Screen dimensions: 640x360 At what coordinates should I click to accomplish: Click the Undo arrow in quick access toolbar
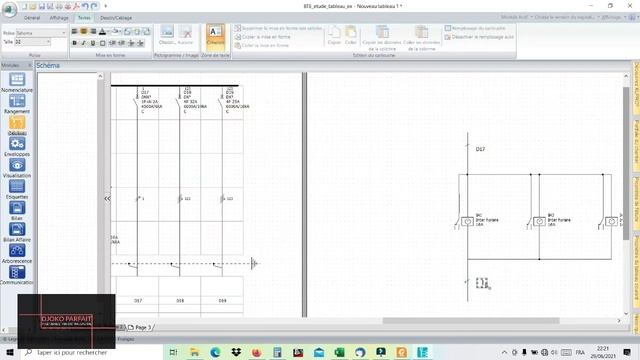coord(85,6)
